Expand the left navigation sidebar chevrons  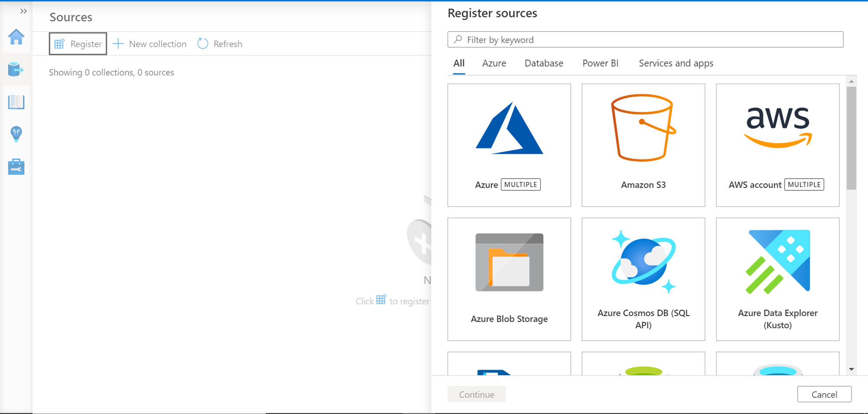click(23, 11)
